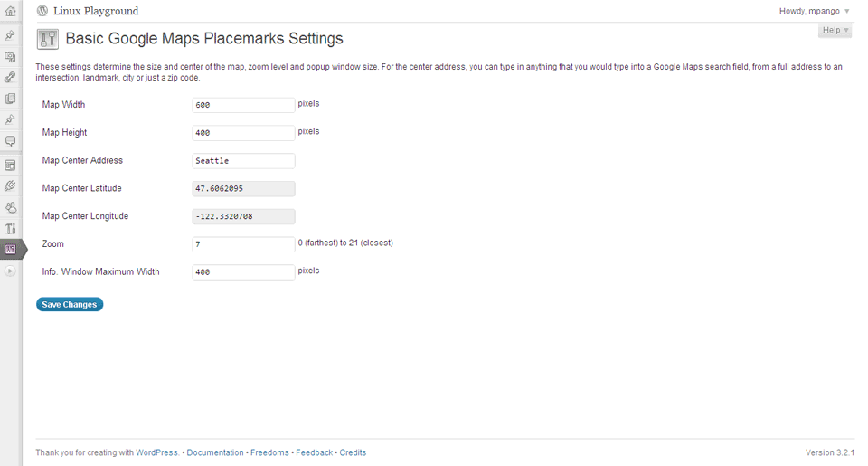
Task: Select the highlighted Settings sidebar icon
Action: click(x=11, y=250)
